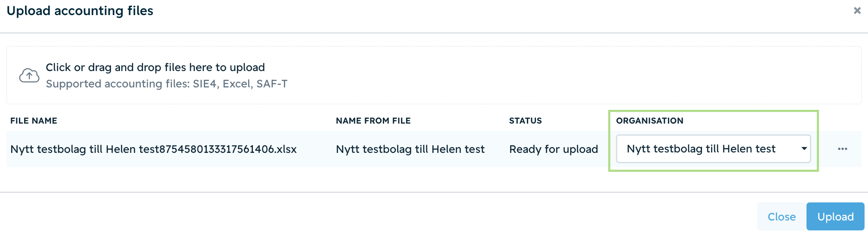Click the dropdown caret arrow in Organisation field
868x236 pixels.
click(804, 149)
